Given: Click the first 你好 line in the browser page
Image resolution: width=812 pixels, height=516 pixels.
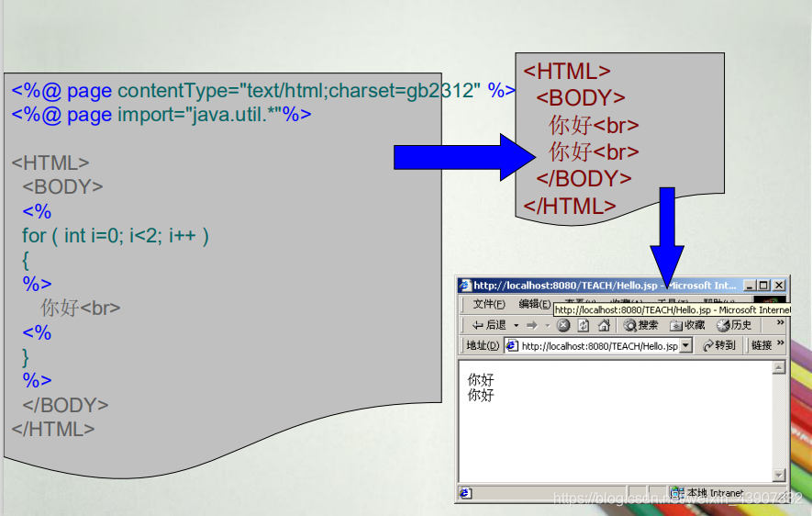Looking at the screenshot, I should coord(481,380).
